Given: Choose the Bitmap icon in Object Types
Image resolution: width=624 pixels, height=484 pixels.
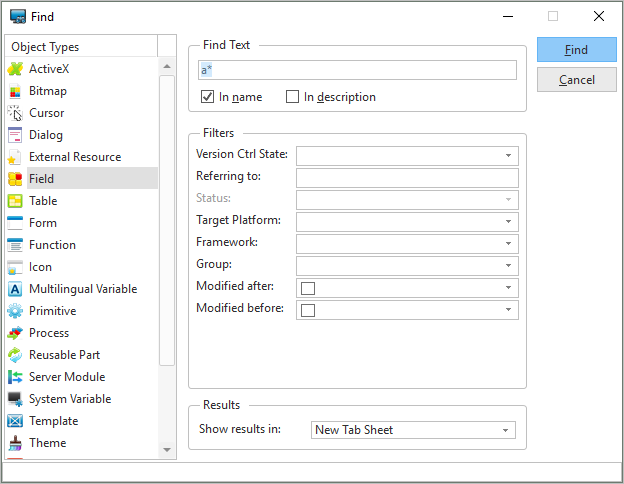Looking at the screenshot, I should (x=15, y=91).
